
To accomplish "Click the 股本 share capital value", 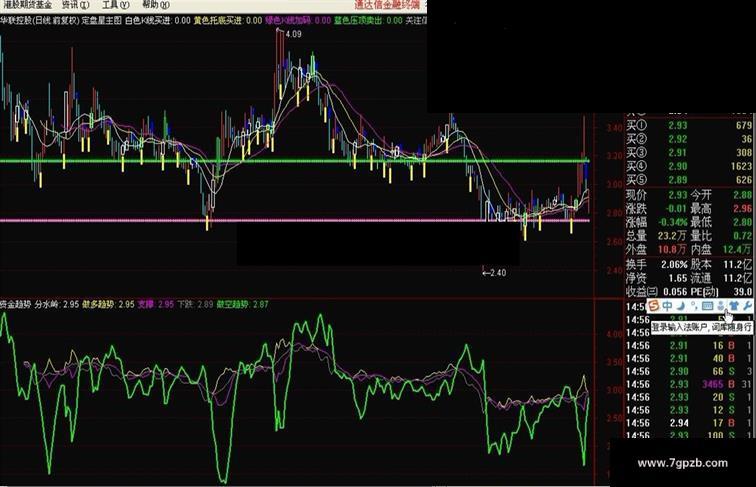I will pyautogui.click(x=738, y=264).
